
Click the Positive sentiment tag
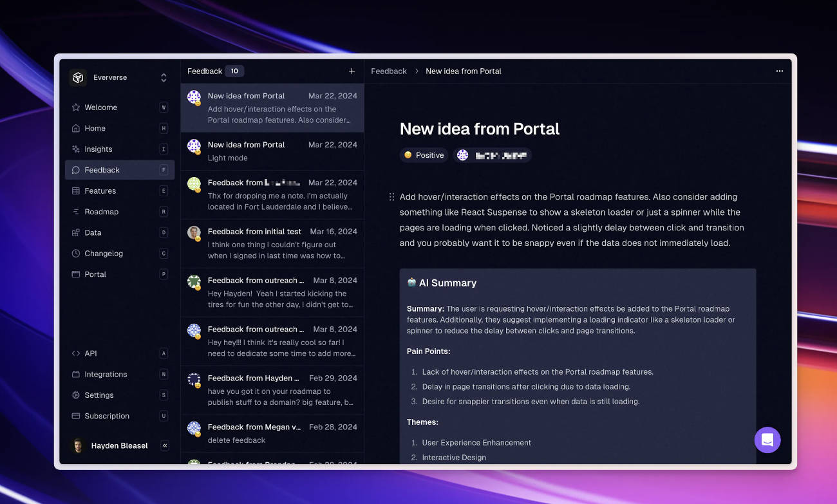[424, 155]
